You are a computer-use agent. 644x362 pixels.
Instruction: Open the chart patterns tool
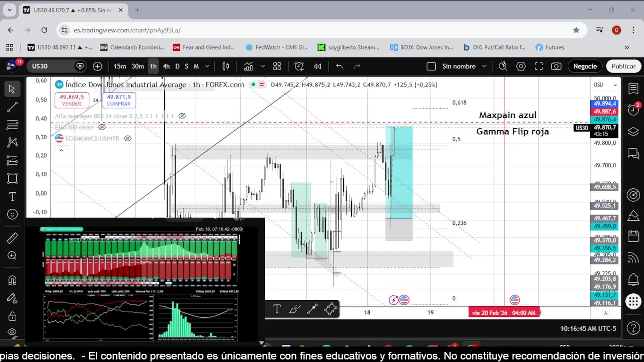click(x=12, y=143)
